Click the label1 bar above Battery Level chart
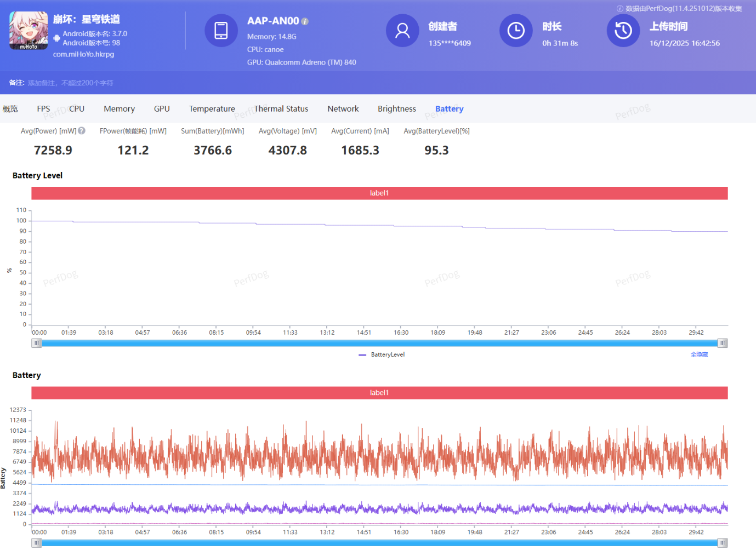 379,193
